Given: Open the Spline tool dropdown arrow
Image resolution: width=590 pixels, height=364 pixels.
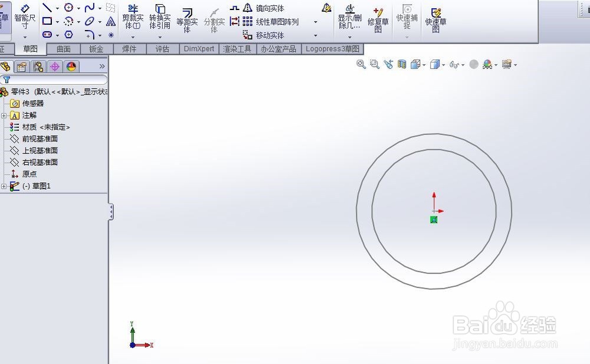Looking at the screenshot, I should point(100,8).
